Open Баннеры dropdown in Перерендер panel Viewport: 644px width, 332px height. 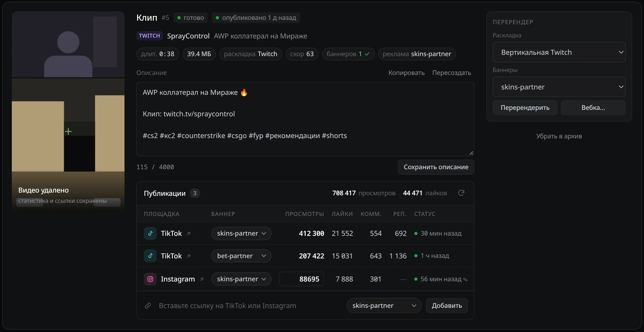click(x=559, y=87)
